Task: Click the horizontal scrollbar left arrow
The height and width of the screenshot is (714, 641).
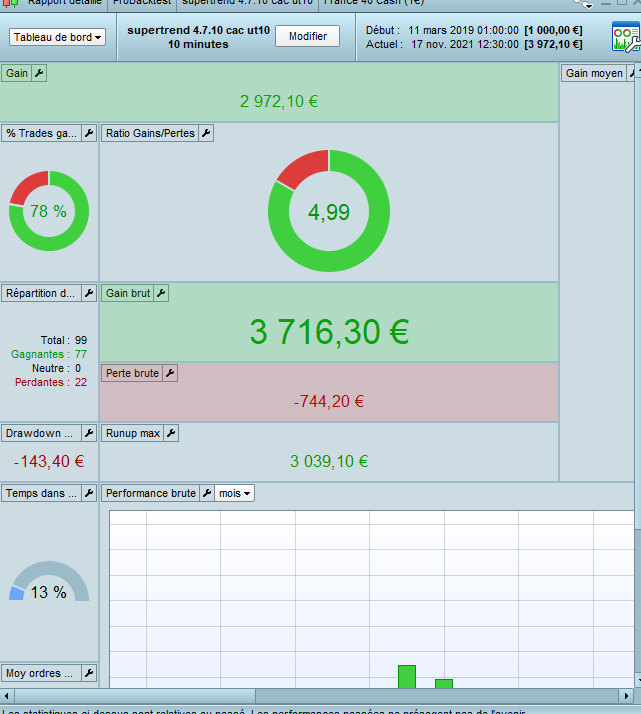Action: point(6,696)
